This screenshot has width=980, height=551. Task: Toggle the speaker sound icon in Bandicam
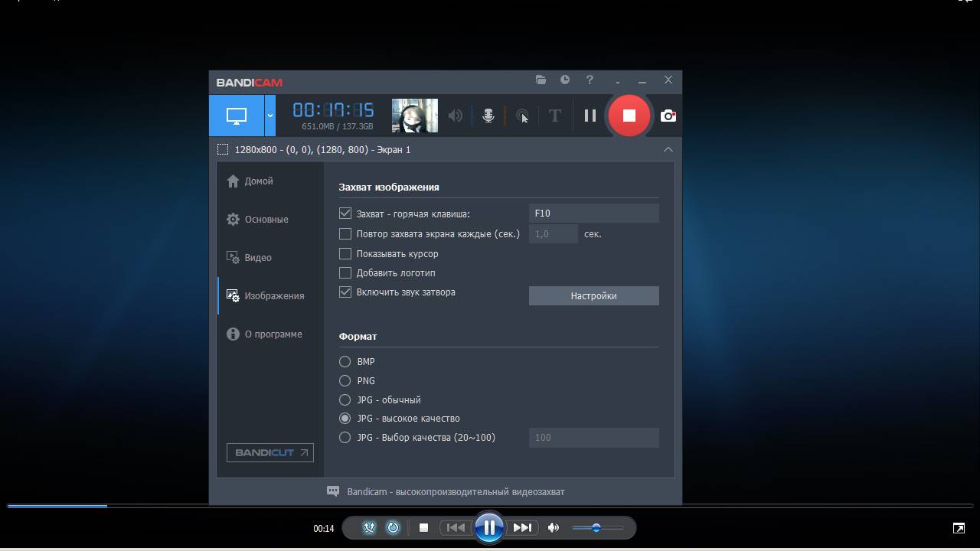click(456, 116)
